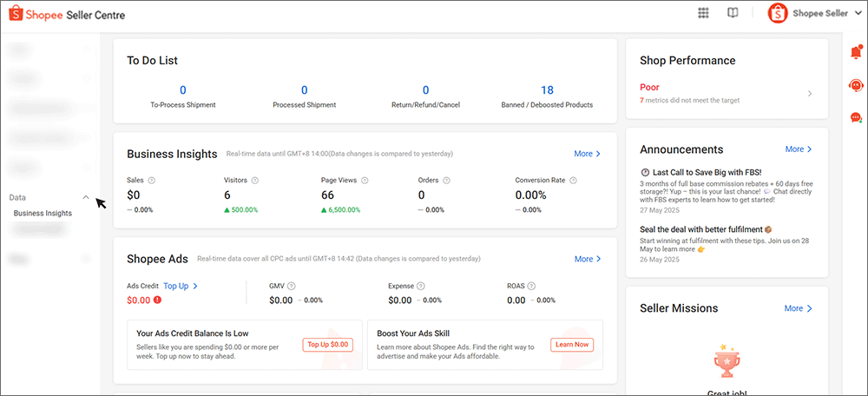
Task: Click the Visitors 500.00% increase indicator
Action: (240, 210)
